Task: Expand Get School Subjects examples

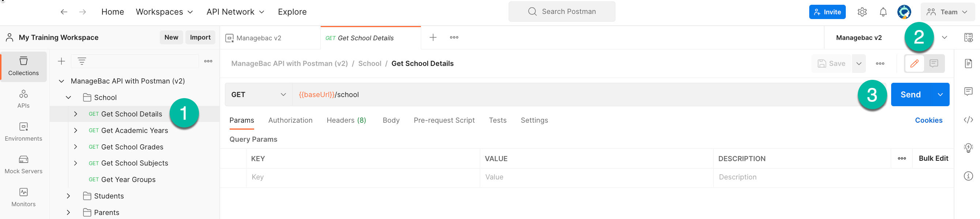Action: tap(76, 163)
